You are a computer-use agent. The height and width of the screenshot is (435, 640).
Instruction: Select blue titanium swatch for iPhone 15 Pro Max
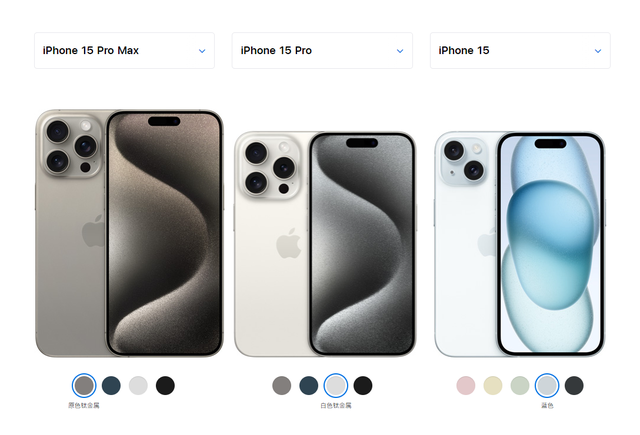tap(111, 386)
